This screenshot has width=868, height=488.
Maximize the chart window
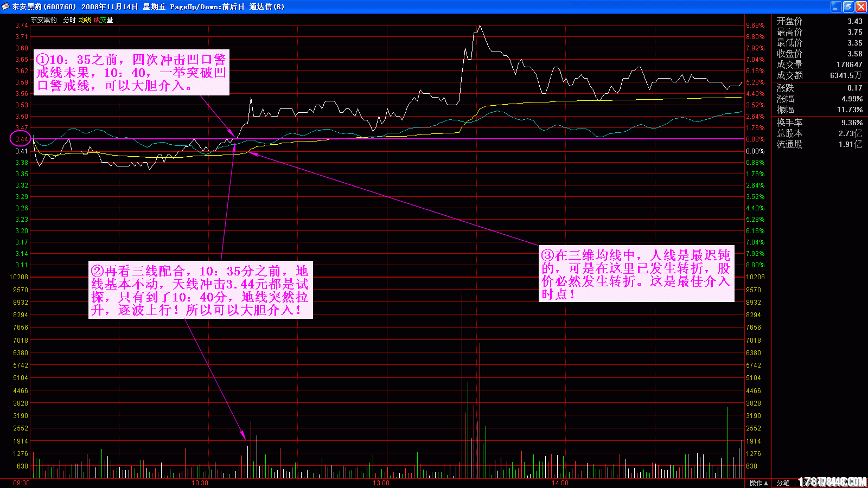point(848,7)
